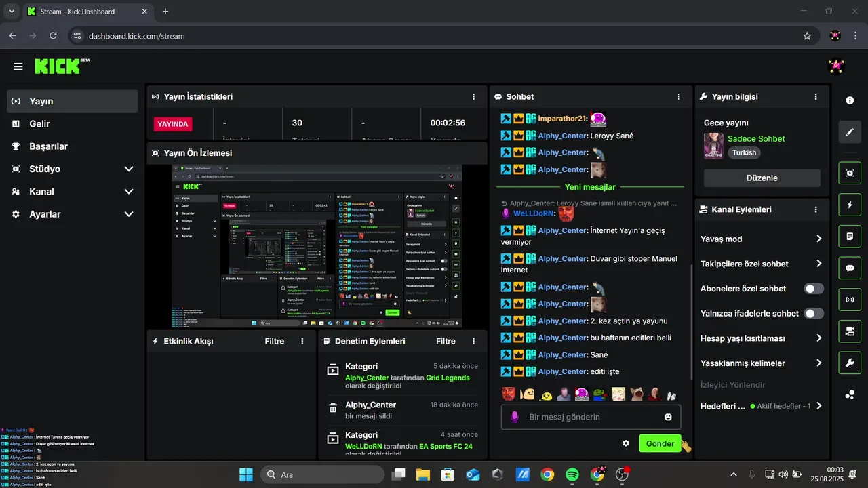Open Etkinlik Akışı Filtre dropdown
The width and height of the screenshot is (868, 488).
click(275, 341)
